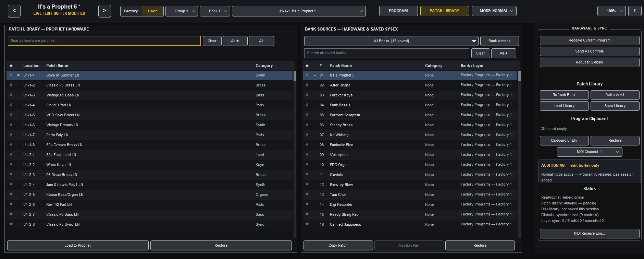Open the MODE: NORMAL dropdown
Image resolution: width=644 pixels, height=259 pixels.
(494, 11)
